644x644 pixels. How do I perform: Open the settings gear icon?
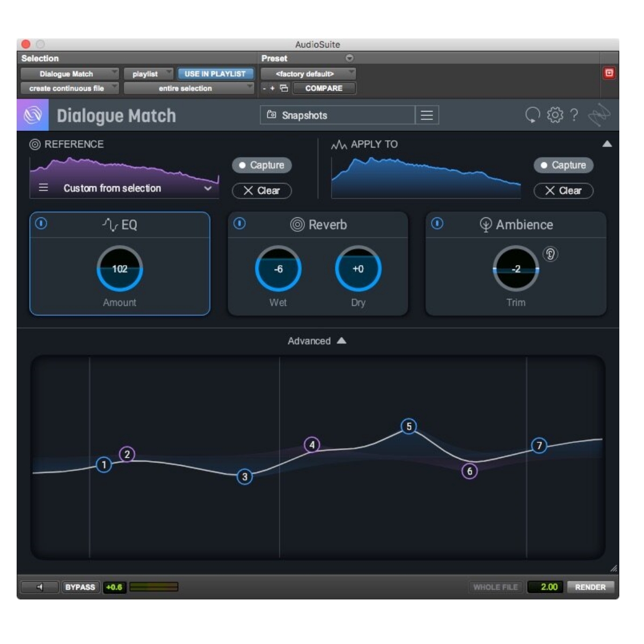pos(555,115)
